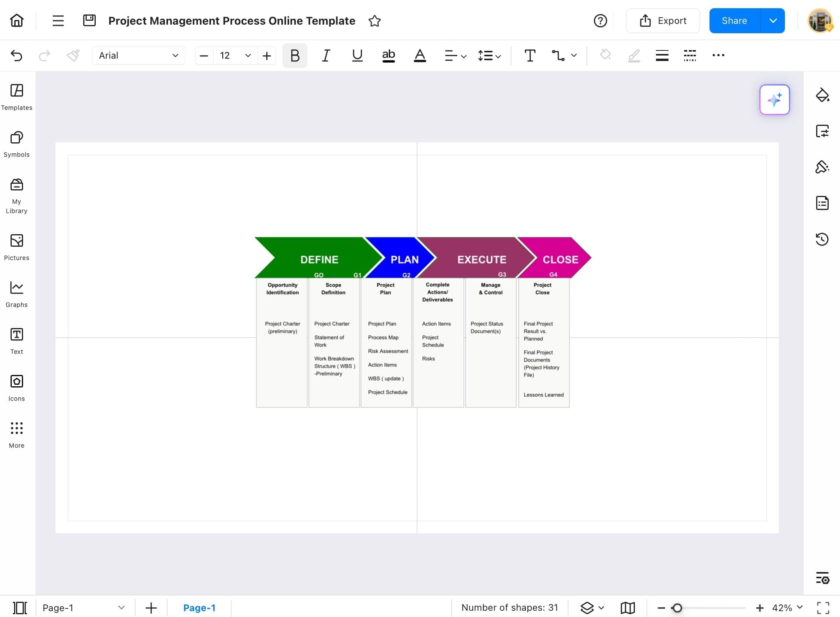Star this template as favorite
The image size is (840, 617).
pyautogui.click(x=374, y=21)
